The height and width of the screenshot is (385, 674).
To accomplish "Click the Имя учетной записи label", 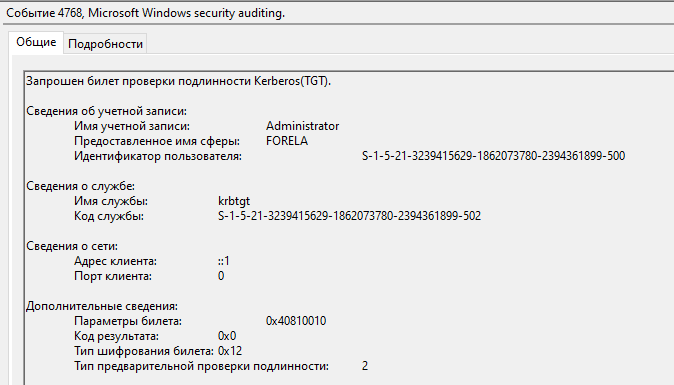I will 132,126.
